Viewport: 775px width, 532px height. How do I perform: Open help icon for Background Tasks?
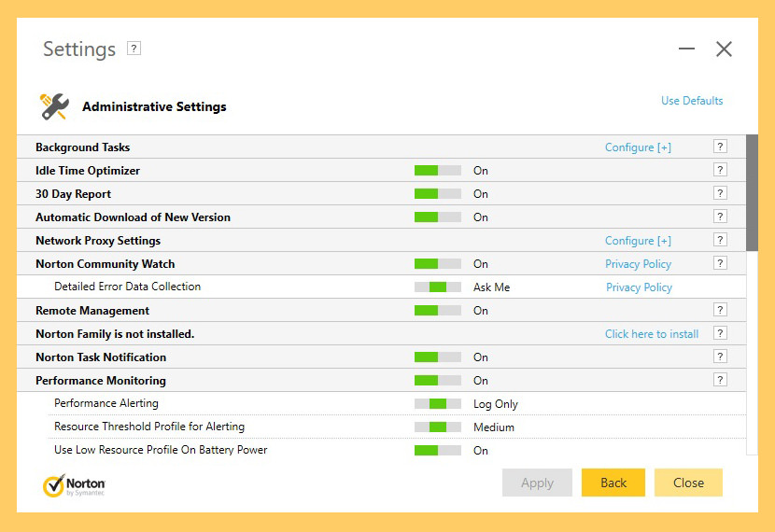coord(720,147)
